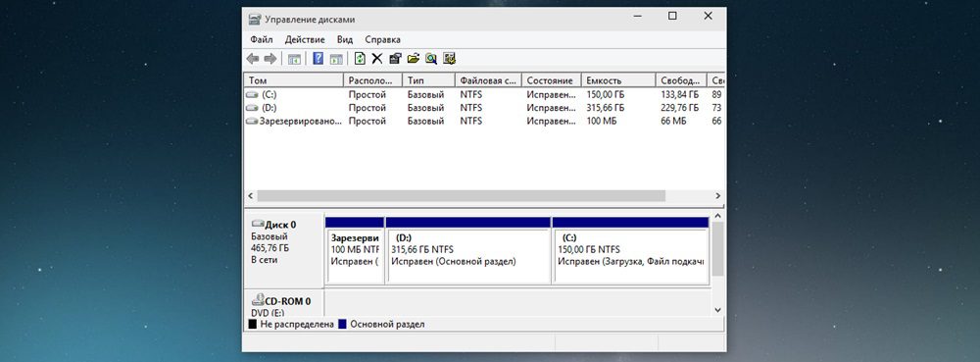Click the CD-ROM 0 label
This screenshot has height=362, width=980.
coord(288,301)
